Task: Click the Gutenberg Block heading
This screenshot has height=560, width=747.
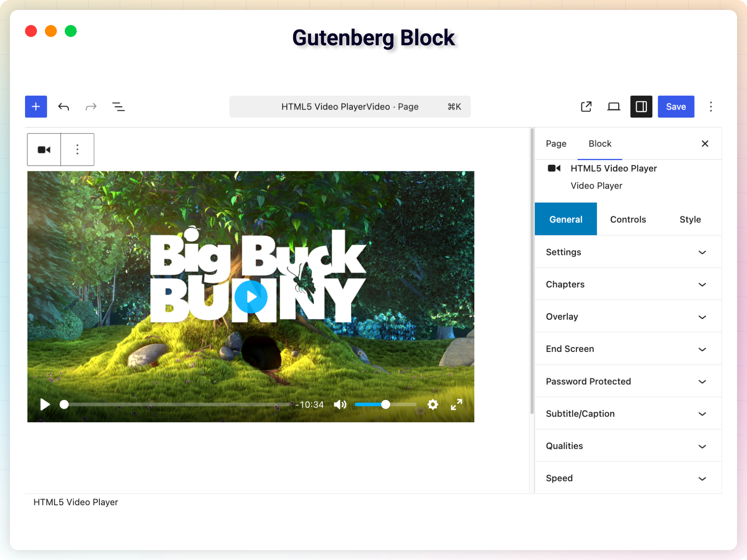Action: pyautogui.click(x=373, y=38)
